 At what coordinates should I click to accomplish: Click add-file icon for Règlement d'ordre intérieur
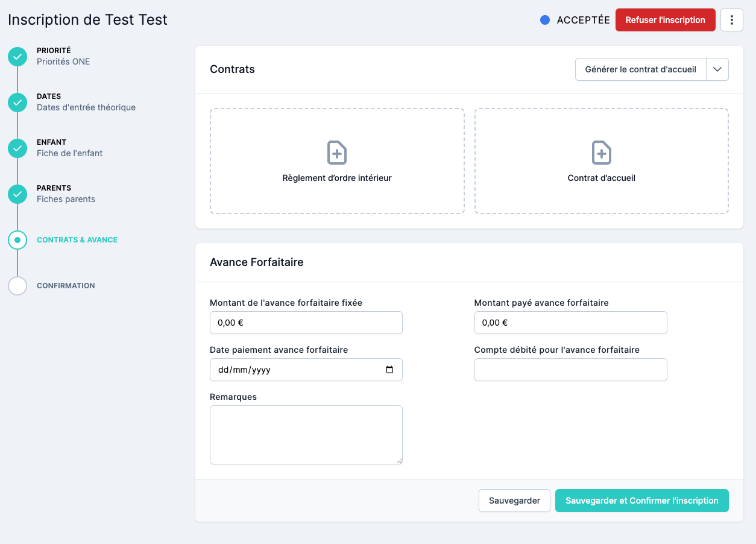click(336, 153)
